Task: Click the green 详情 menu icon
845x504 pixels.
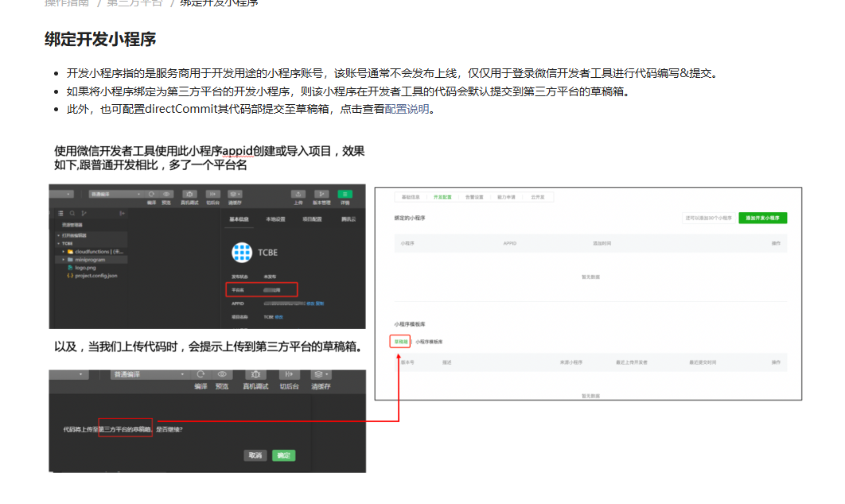Action: click(x=345, y=194)
